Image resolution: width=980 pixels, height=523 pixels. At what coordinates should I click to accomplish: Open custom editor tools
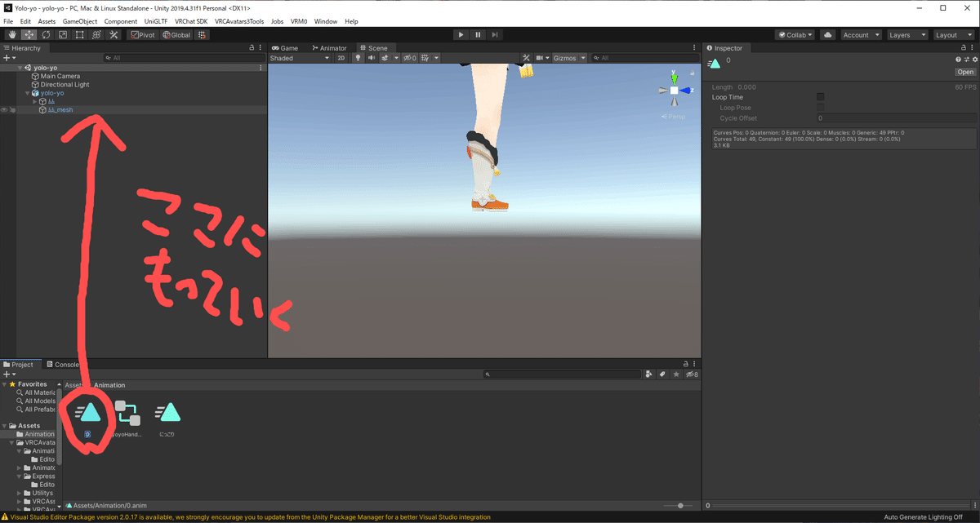click(114, 35)
